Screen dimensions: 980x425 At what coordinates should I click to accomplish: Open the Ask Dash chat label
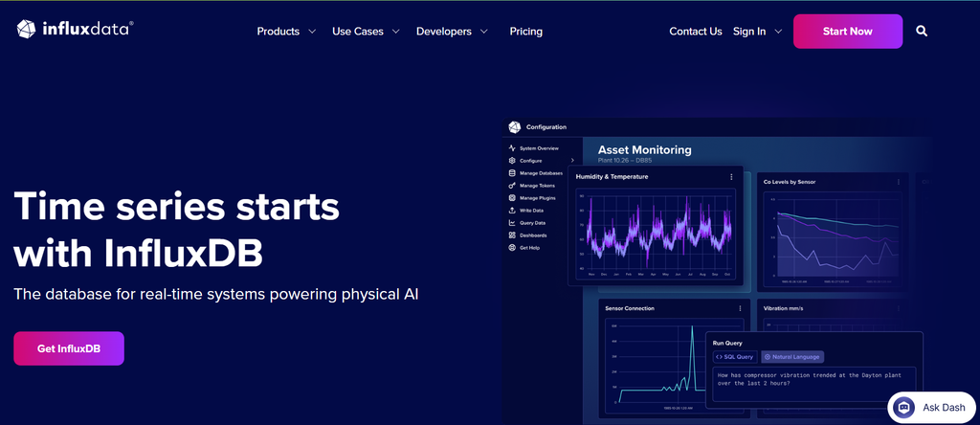(944, 408)
